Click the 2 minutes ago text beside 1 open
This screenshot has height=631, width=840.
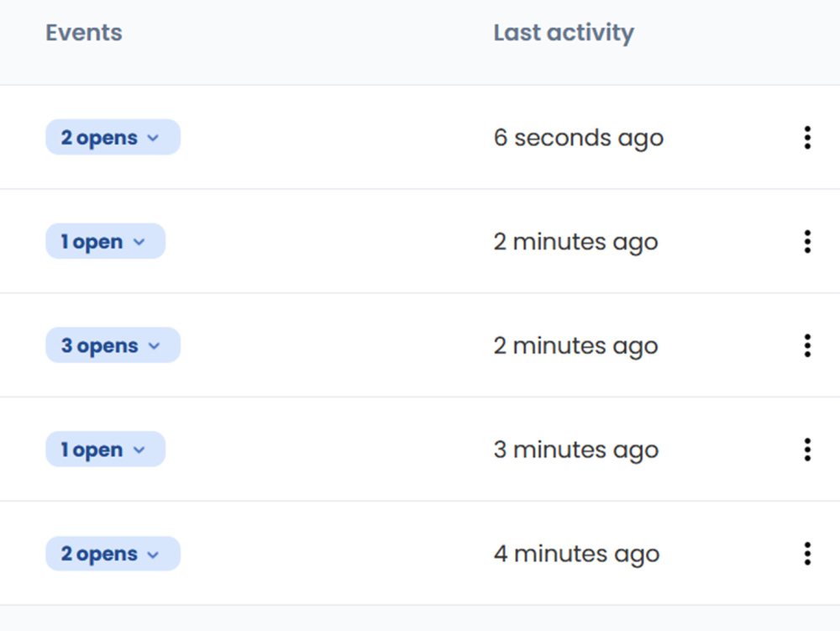tap(576, 242)
